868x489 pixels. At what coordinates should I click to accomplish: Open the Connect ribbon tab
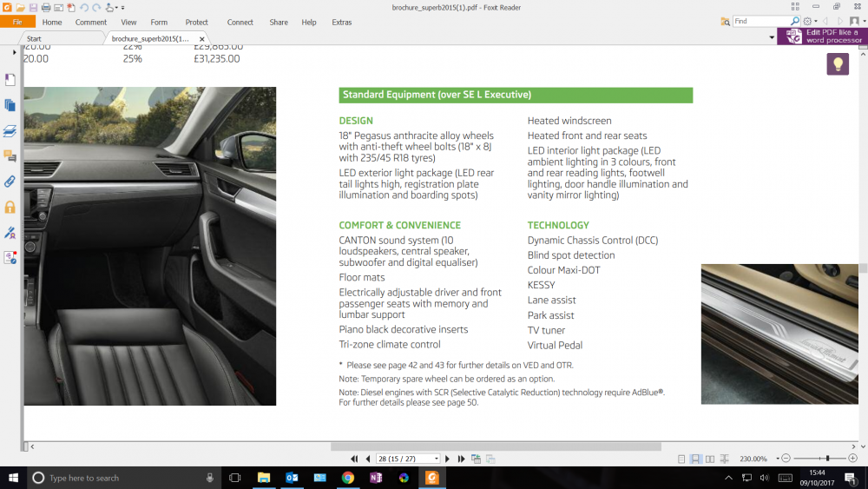click(240, 23)
